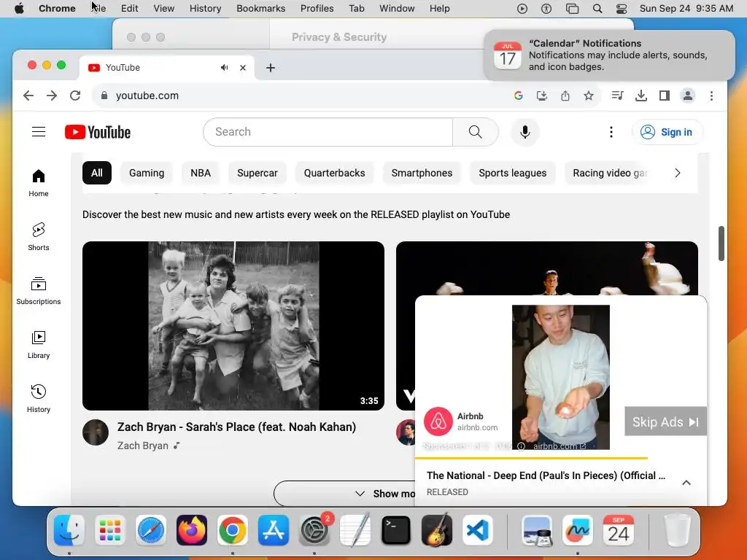This screenshot has width=747, height=560.
Task: Open the Profiles menu
Action: (x=317, y=9)
